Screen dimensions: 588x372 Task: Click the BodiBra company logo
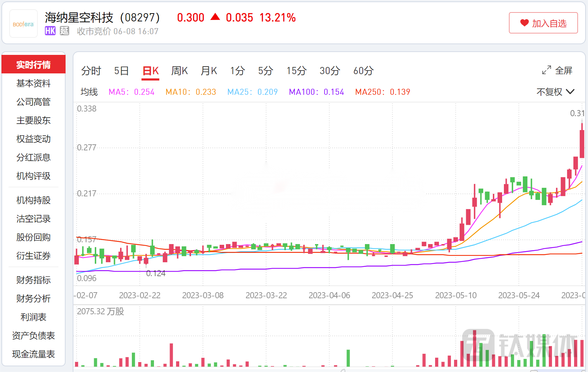point(24,24)
